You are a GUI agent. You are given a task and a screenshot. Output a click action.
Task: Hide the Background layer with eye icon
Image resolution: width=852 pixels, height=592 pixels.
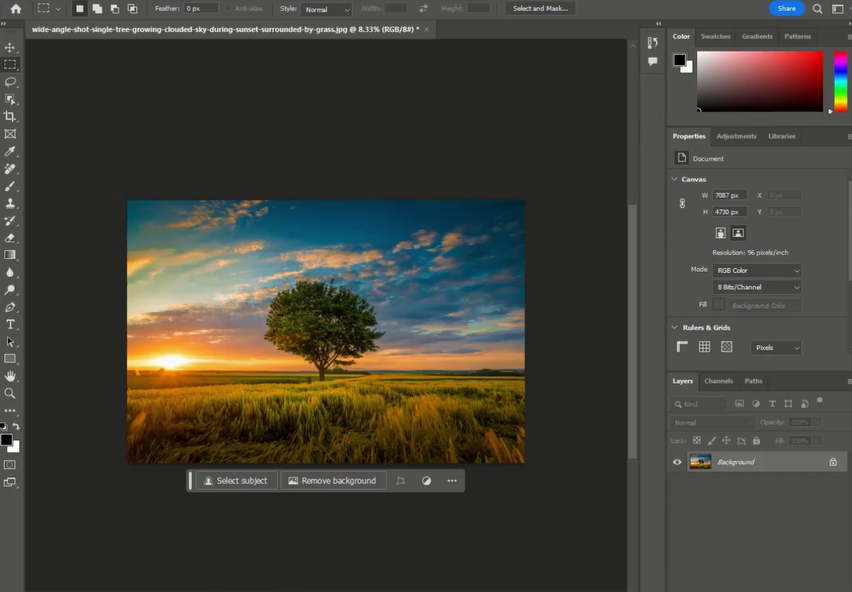[677, 462]
